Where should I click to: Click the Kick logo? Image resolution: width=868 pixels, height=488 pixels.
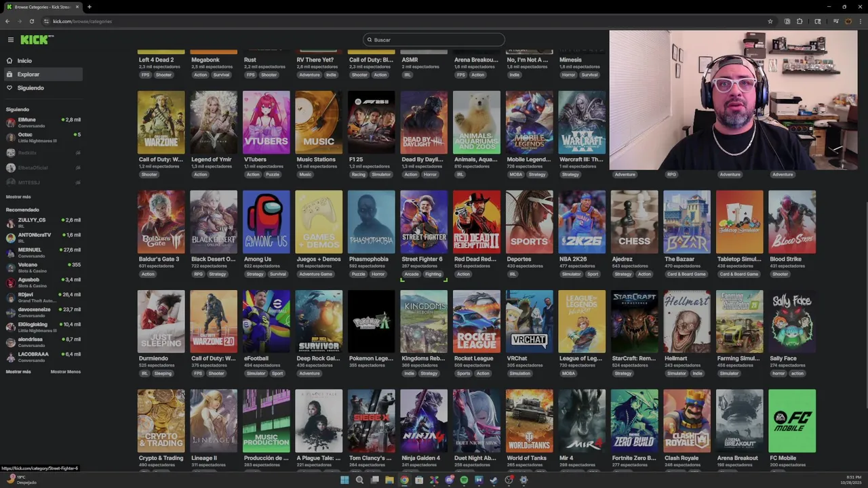[37, 40]
